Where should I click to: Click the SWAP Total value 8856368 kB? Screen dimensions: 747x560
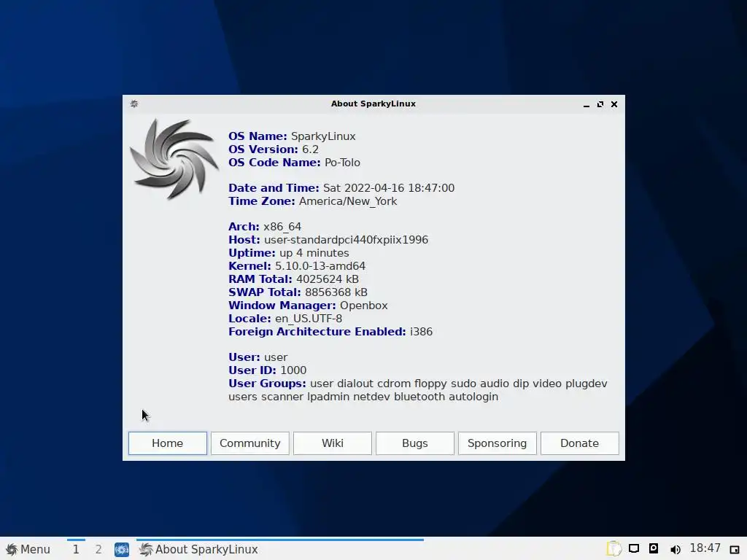(x=336, y=292)
